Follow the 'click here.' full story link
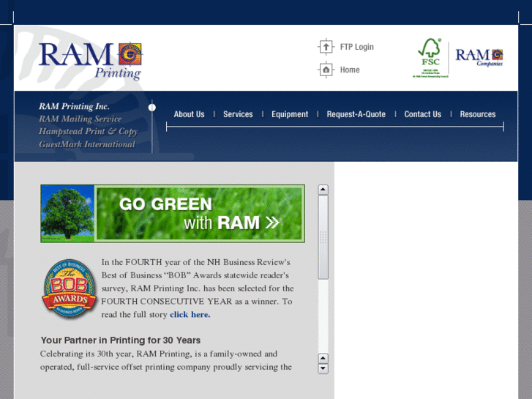 (190, 315)
